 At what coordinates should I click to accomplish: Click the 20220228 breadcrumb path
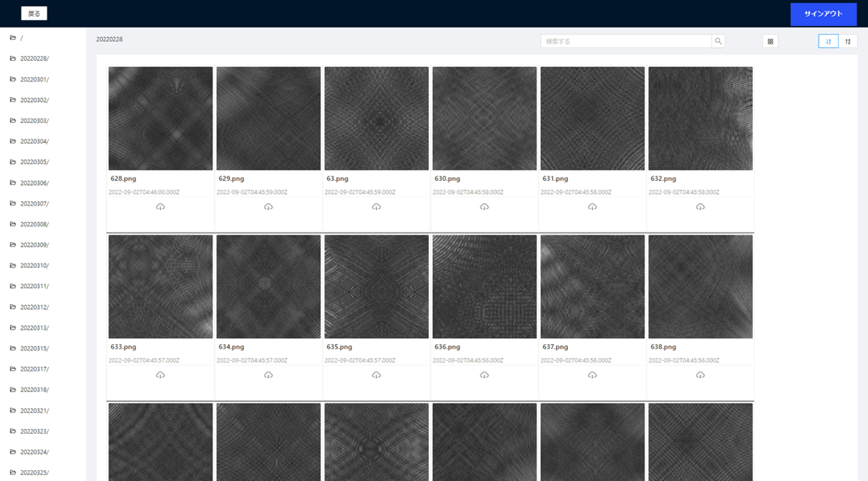110,39
